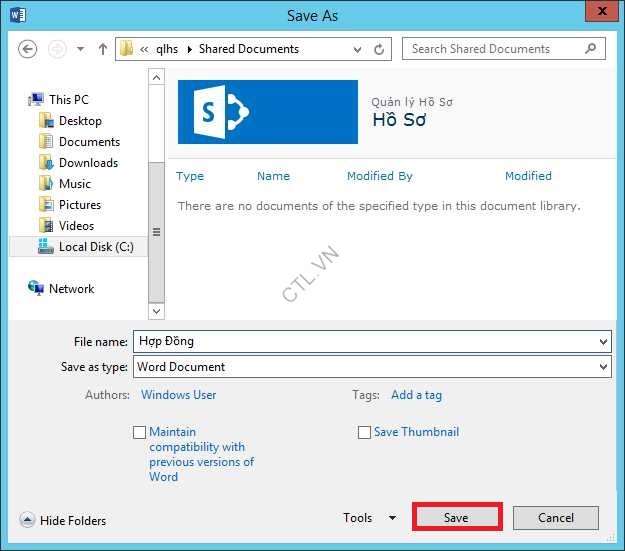Click the Downloads folder icon
Viewport: 625px width, 551px height.
point(46,163)
